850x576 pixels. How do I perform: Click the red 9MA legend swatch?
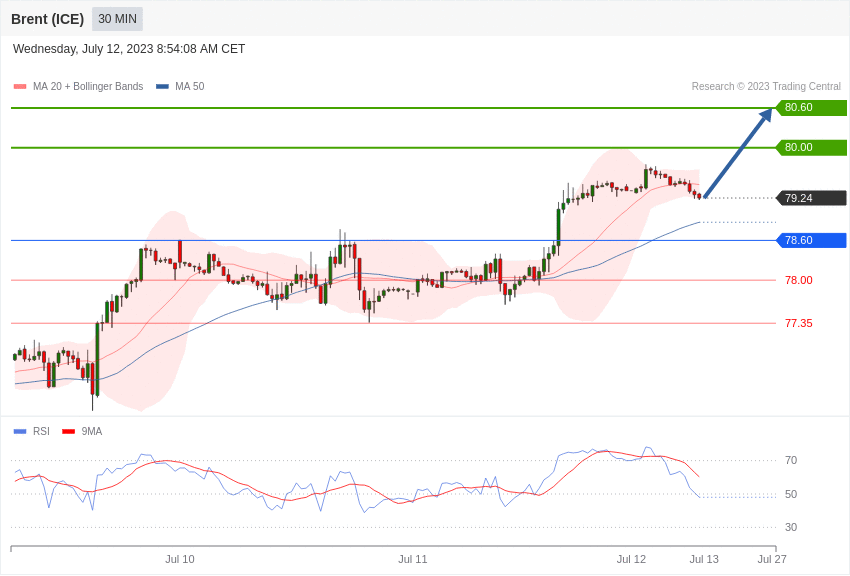coord(68,431)
